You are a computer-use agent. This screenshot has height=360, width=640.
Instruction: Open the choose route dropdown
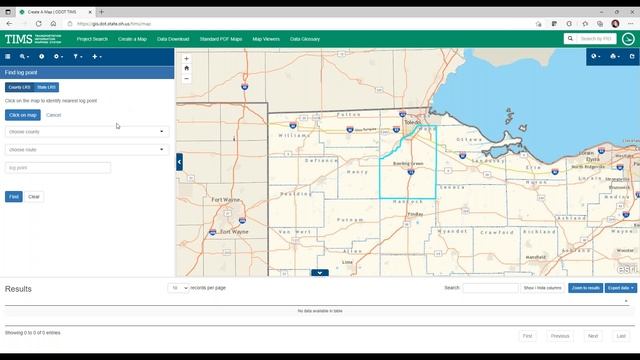tap(87, 150)
